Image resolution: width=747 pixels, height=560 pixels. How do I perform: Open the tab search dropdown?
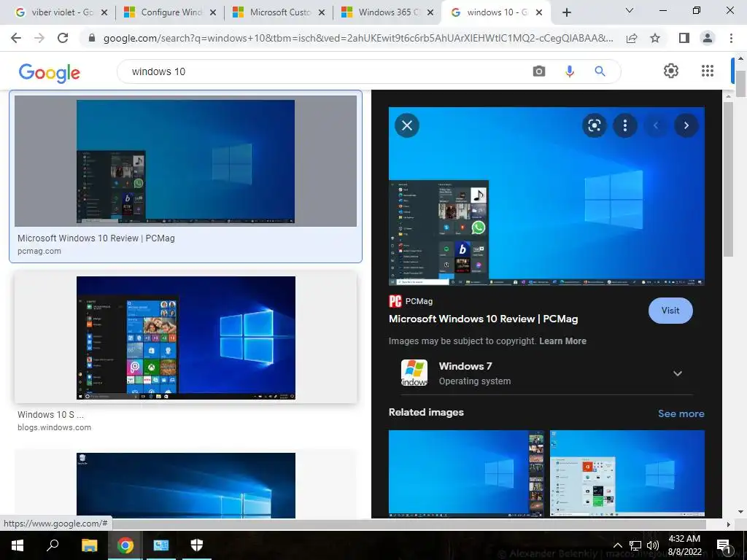coord(630,10)
